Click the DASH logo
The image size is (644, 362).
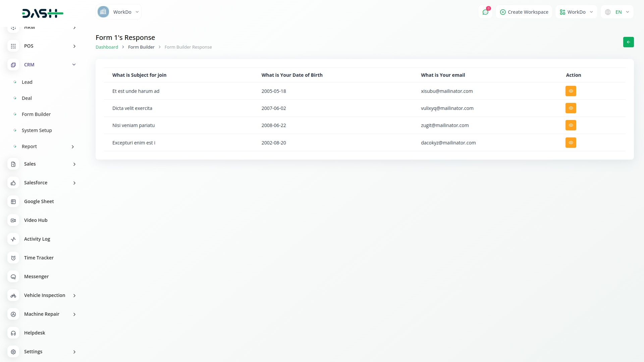pyautogui.click(x=43, y=13)
